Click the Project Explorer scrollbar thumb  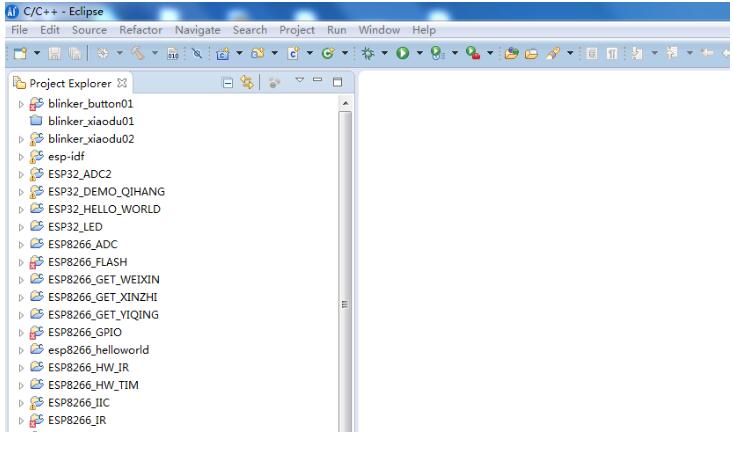[345, 271]
